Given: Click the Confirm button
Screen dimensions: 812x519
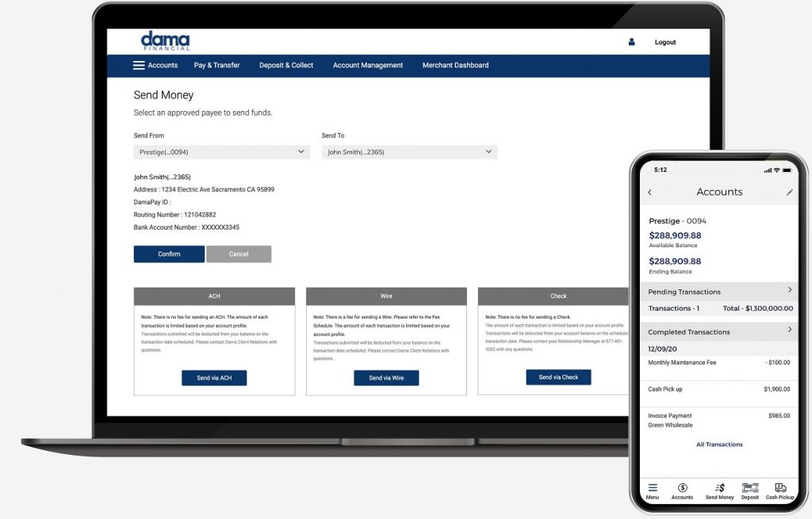Looking at the screenshot, I should [169, 254].
